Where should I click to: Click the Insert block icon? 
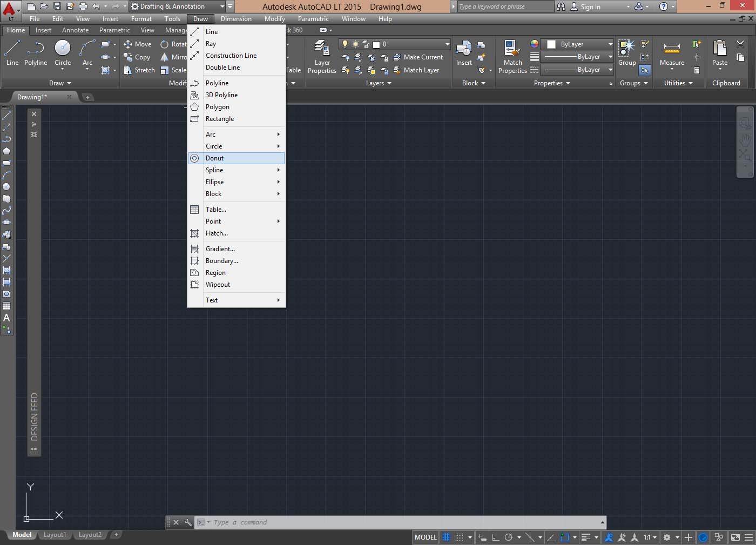[x=464, y=52]
